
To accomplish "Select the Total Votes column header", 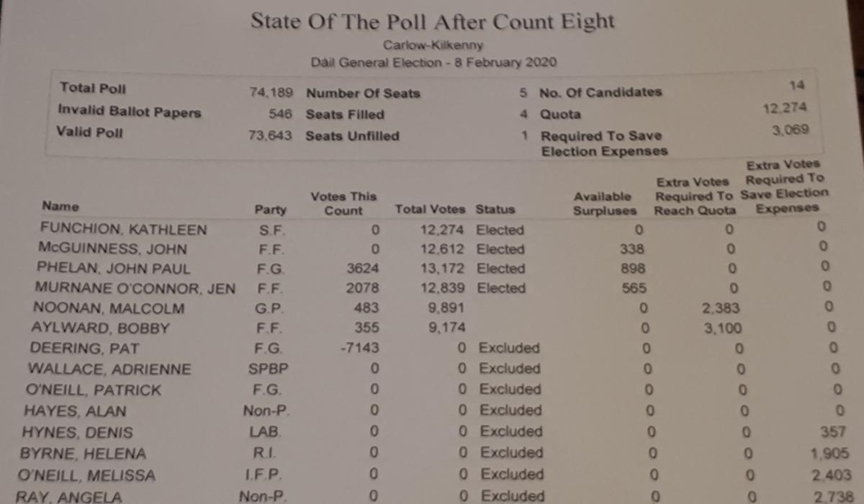I will [x=430, y=210].
